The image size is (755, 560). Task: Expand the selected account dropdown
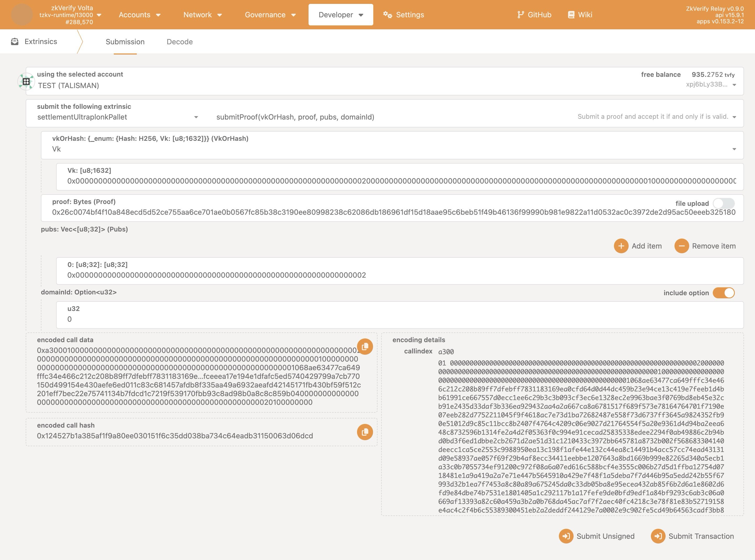click(734, 85)
